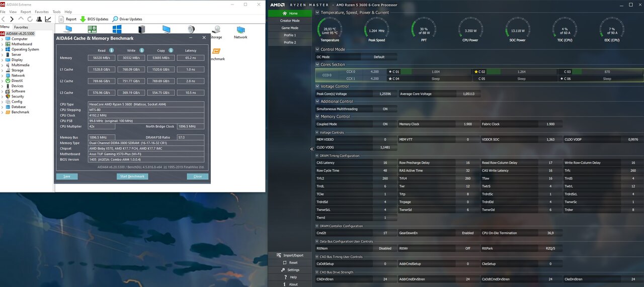Expand the Motherboard node in AIDA64 tree
This screenshot has width=644, height=287.
2,44
